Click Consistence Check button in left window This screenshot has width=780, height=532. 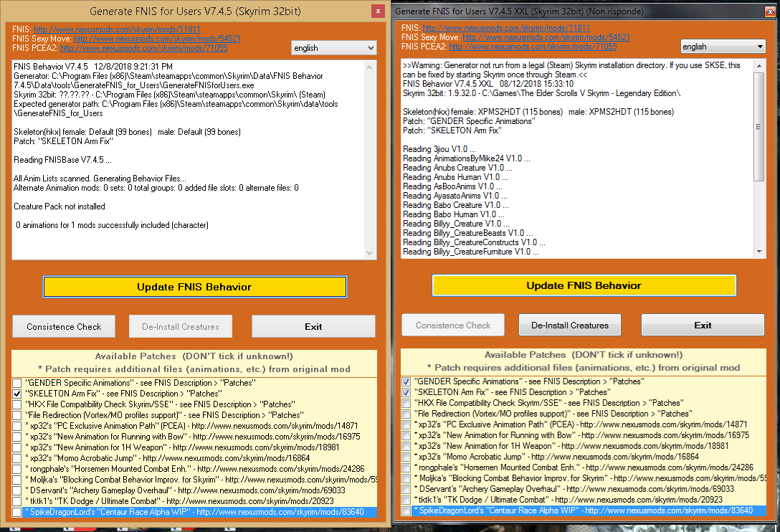[64, 326]
